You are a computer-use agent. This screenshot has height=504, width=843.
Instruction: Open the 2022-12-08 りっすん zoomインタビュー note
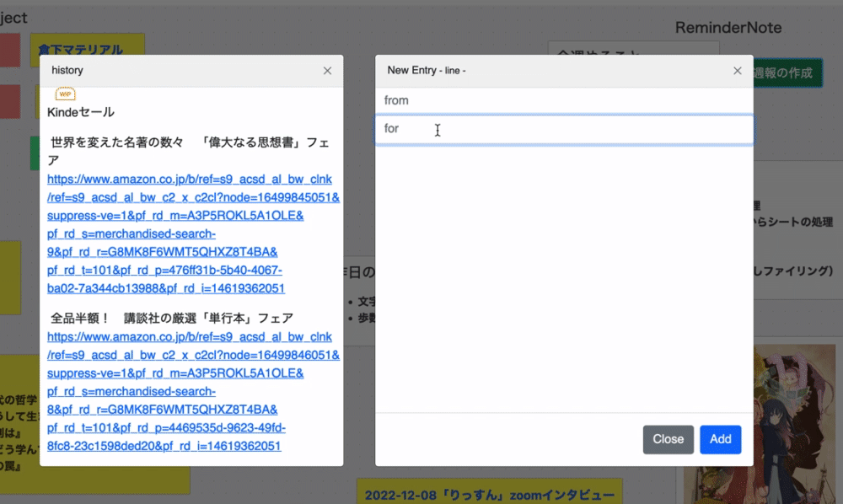pos(489,492)
